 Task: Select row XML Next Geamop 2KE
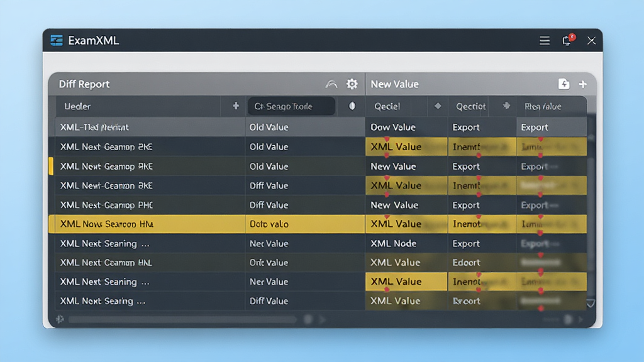pos(321,146)
